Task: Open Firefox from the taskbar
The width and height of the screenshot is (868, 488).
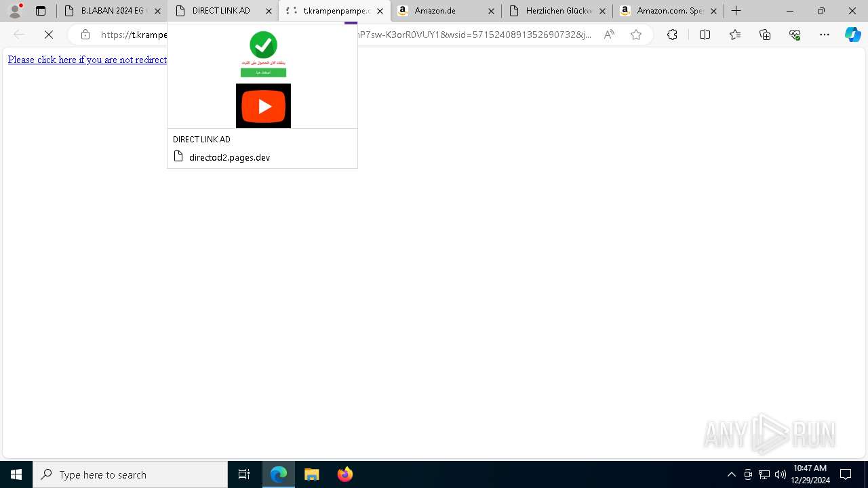Action: pyautogui.click(x=345, y=474)
